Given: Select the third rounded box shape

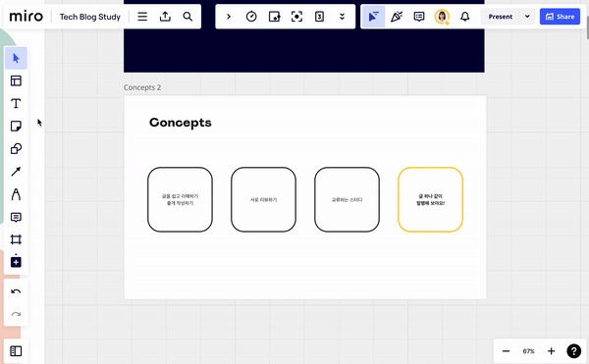Looking at the screenshot, I should click(x=347, y=199).
